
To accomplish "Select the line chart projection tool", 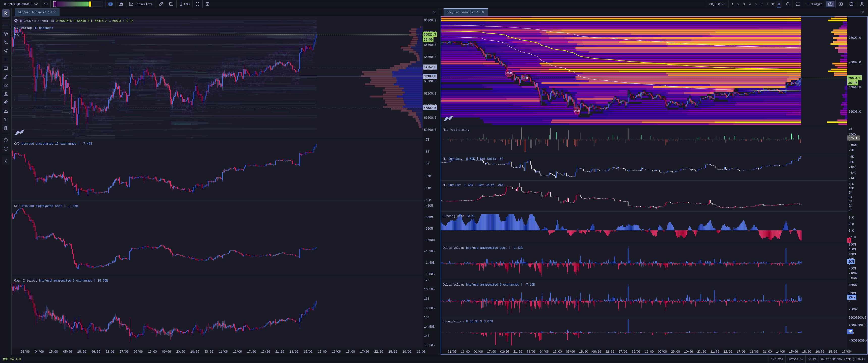I will [6, 85].
